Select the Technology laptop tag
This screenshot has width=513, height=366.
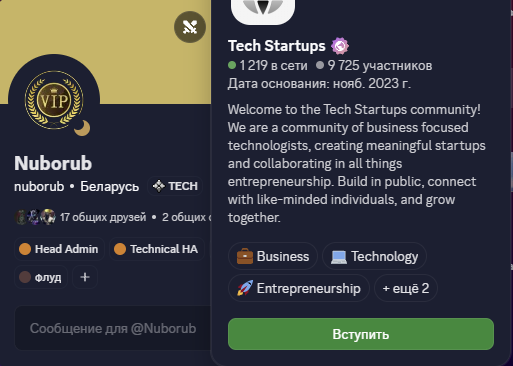coord(374,256)
